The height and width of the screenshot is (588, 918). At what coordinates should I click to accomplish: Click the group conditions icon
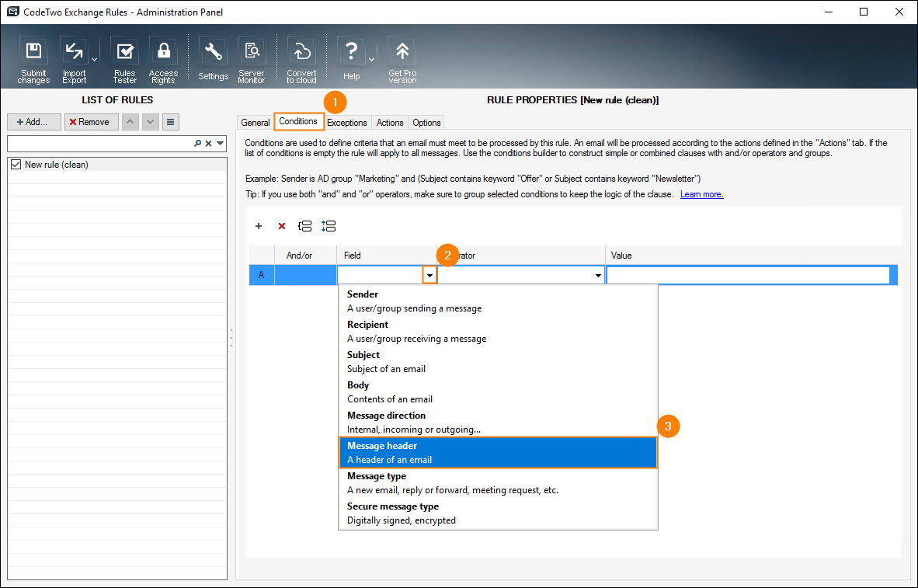305,226
